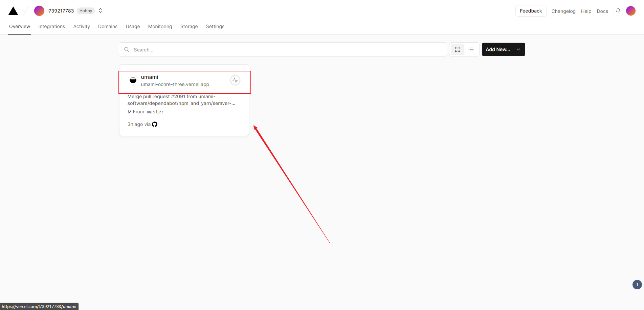Open the umami activity pulse icon
This screenshot has height=310, width=644.
point(235,80)
